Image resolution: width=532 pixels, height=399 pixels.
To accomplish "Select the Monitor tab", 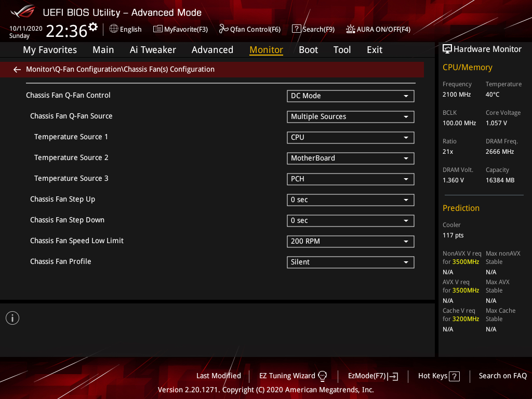I will (266, 50).
